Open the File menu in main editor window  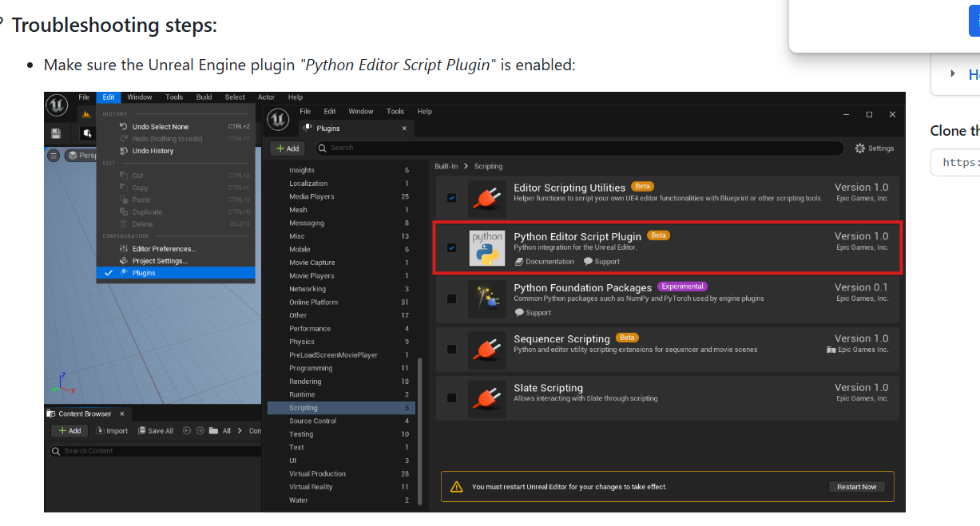[x=84, y=97]
